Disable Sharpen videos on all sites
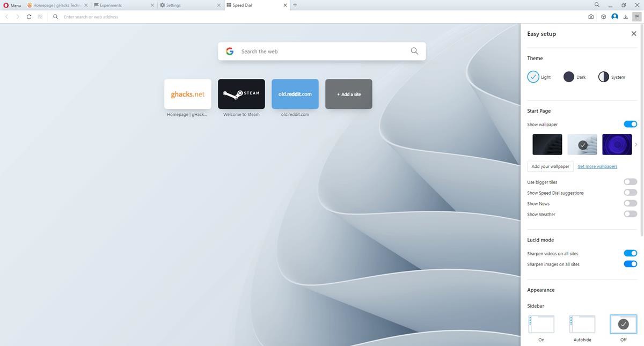 coord(631,253)
